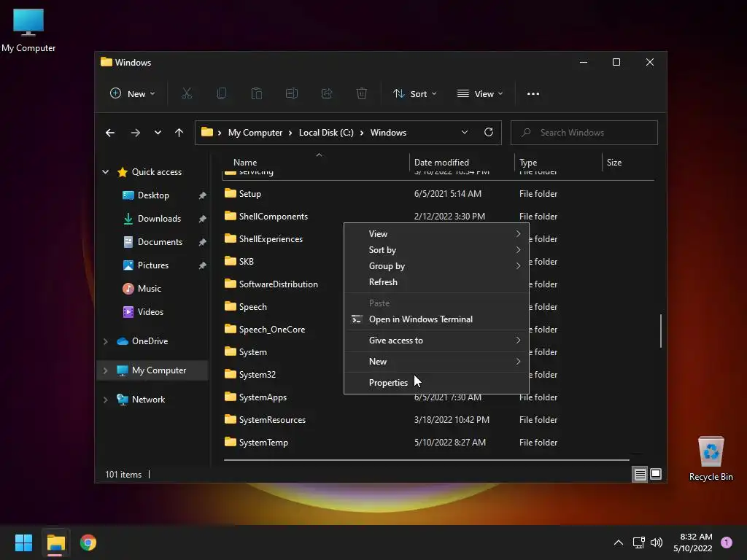Open the Sort by submenu

(x=436, y=250)
